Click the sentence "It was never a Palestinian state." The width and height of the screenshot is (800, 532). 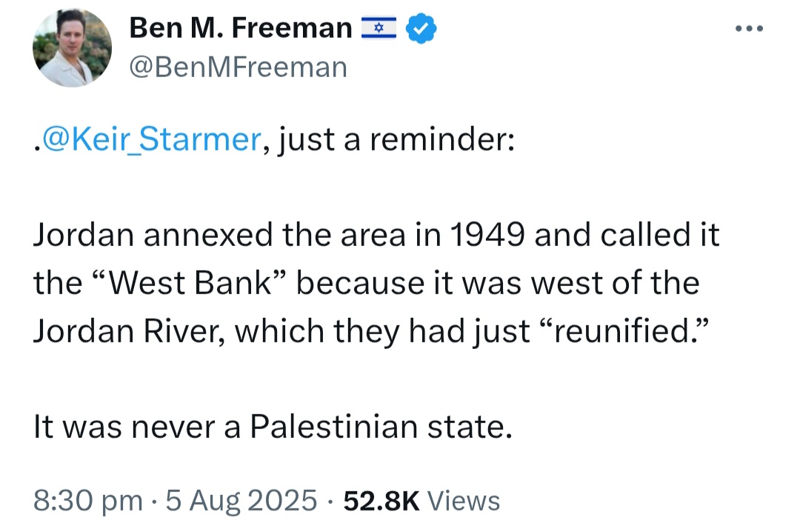point(273,427)
